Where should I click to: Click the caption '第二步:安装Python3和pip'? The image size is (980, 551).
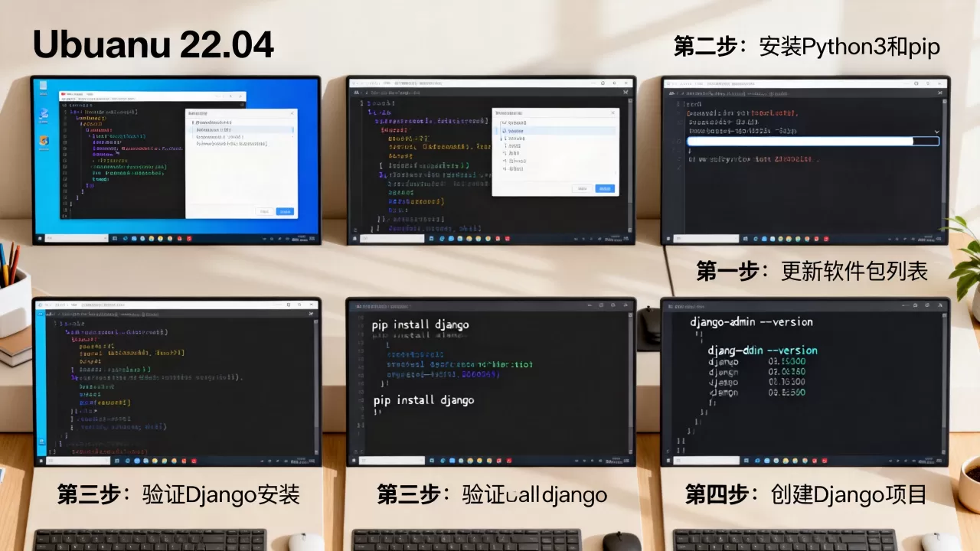tap(807, 47)
